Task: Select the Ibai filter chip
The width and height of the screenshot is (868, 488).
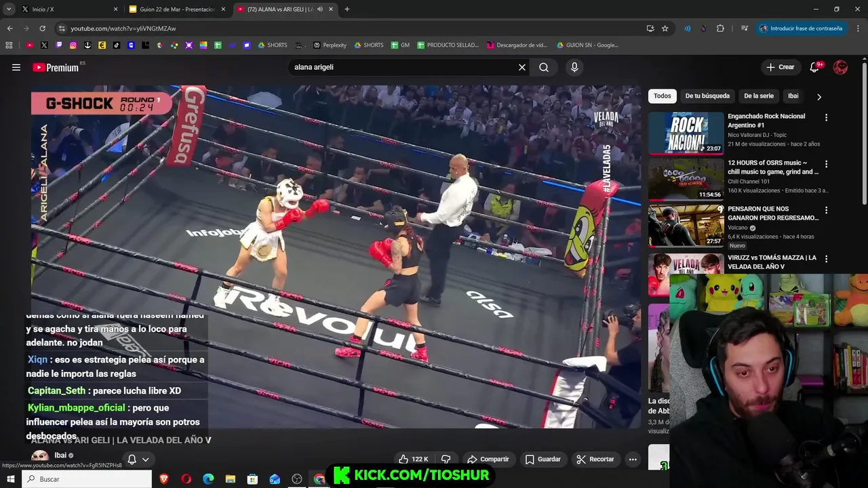Action: (793, 96)
